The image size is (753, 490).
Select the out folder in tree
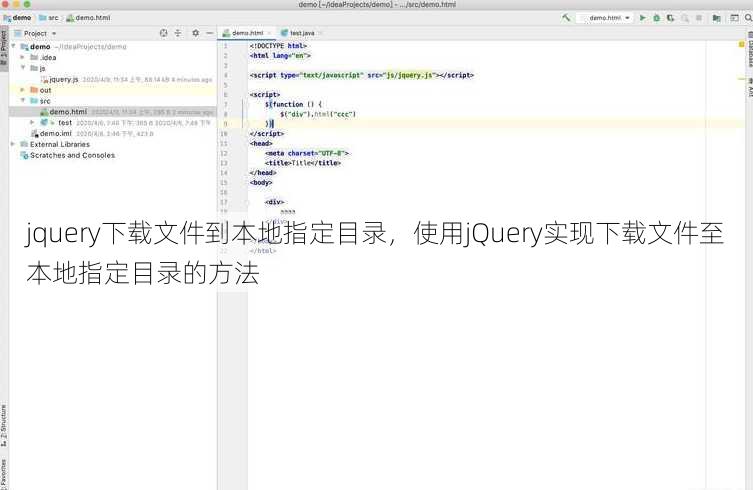point(45,90)
